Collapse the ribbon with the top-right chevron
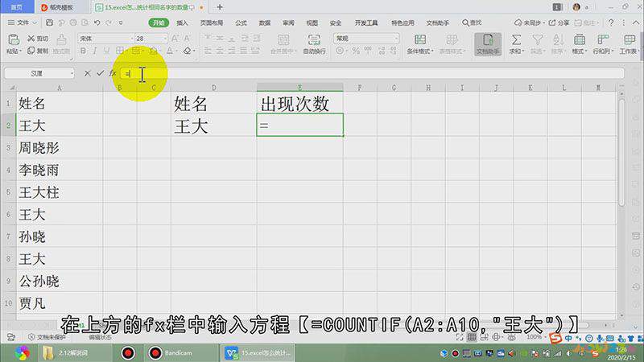The image size is (644, 362). click(x=636, y=23)
